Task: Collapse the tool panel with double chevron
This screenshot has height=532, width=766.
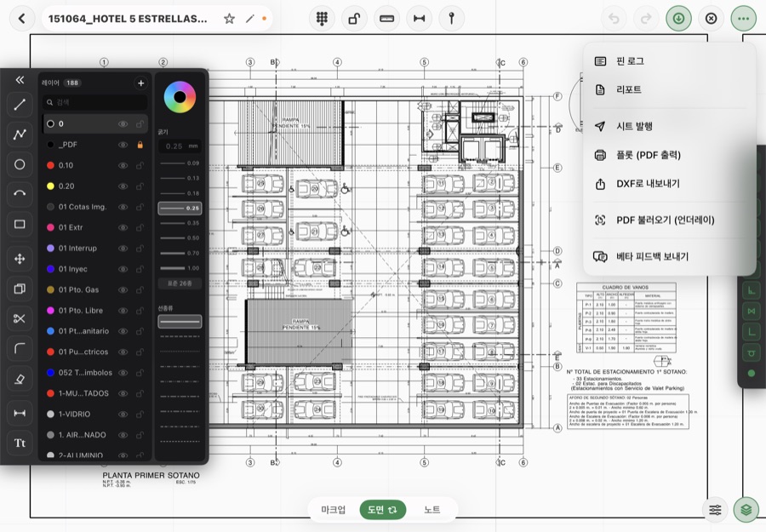Action: point(20,80)
